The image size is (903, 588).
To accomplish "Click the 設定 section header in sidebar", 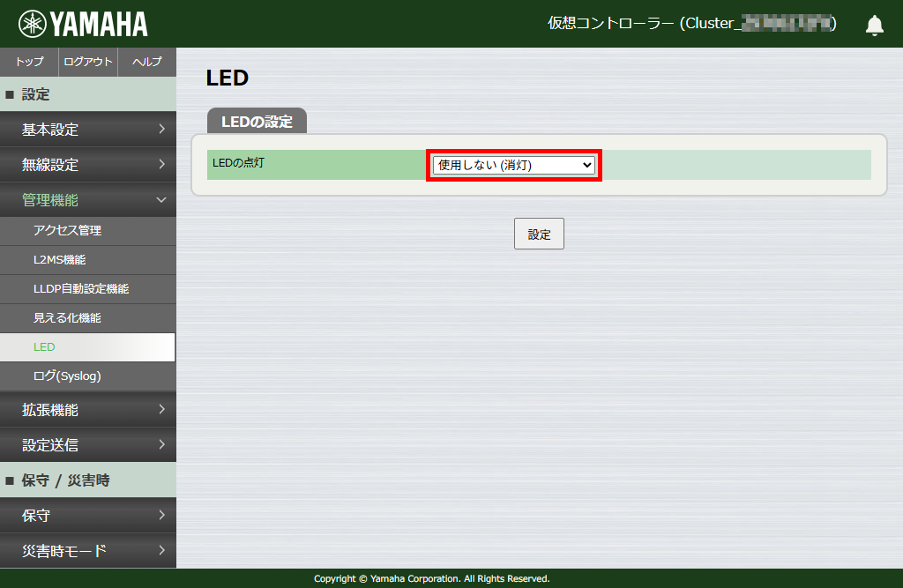I will point(88,94).
